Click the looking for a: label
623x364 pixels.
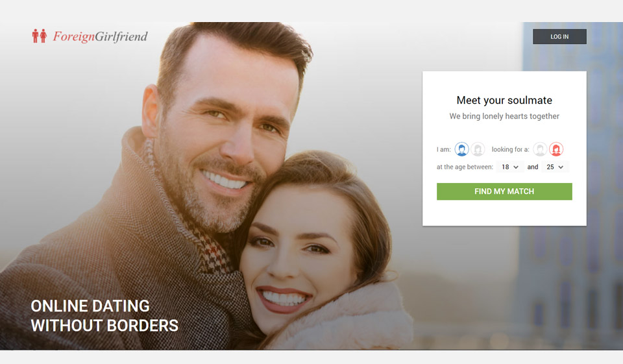[x=511, y=149]
